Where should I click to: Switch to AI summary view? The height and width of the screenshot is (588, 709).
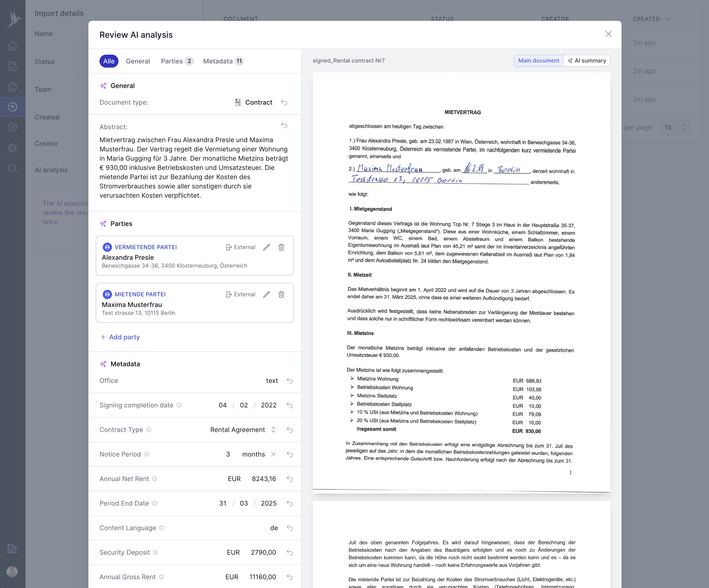(587, 60)
